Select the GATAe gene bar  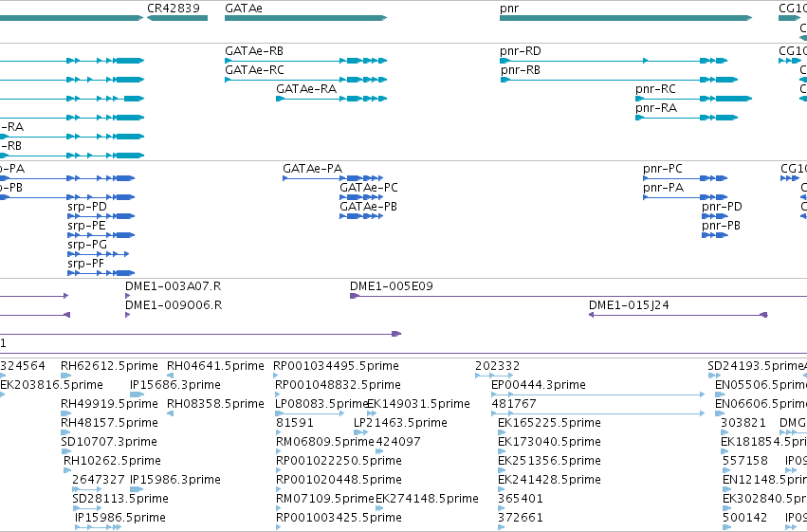pos(305,18)
